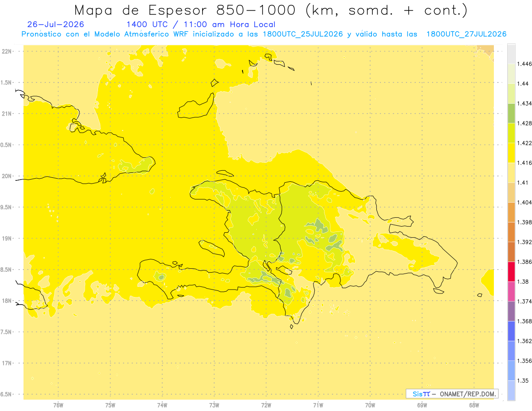This screenshot has height=411, width=532.
Task: Pick the yellow-green legend band 1.422–1.428
Action: click(x=511, y=133)
